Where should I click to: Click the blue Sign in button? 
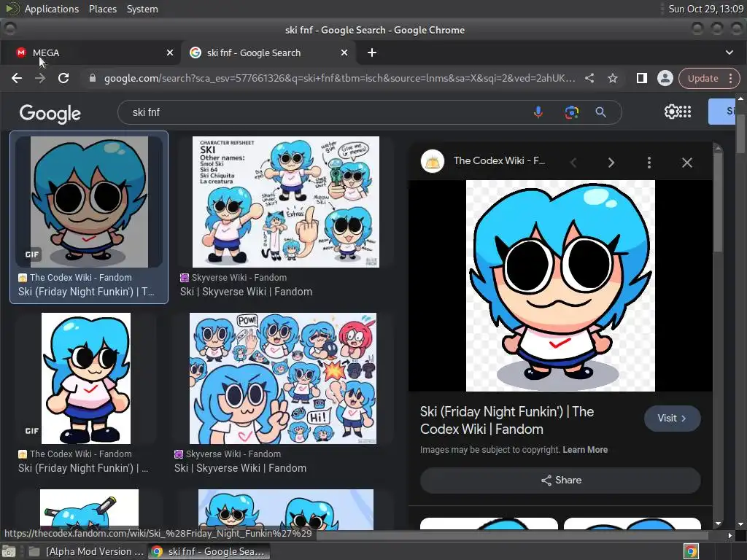tap(721, 112)
